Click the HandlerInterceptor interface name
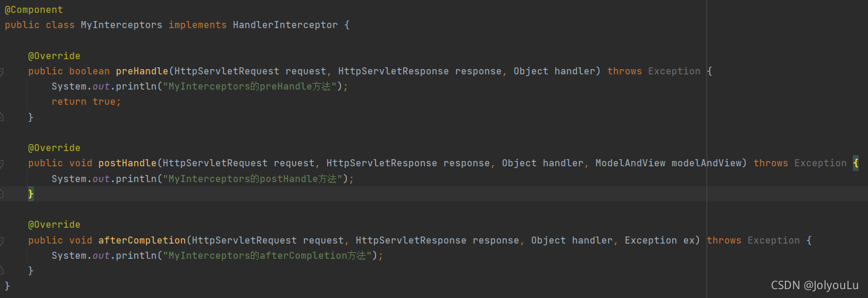 pos(285,25)
